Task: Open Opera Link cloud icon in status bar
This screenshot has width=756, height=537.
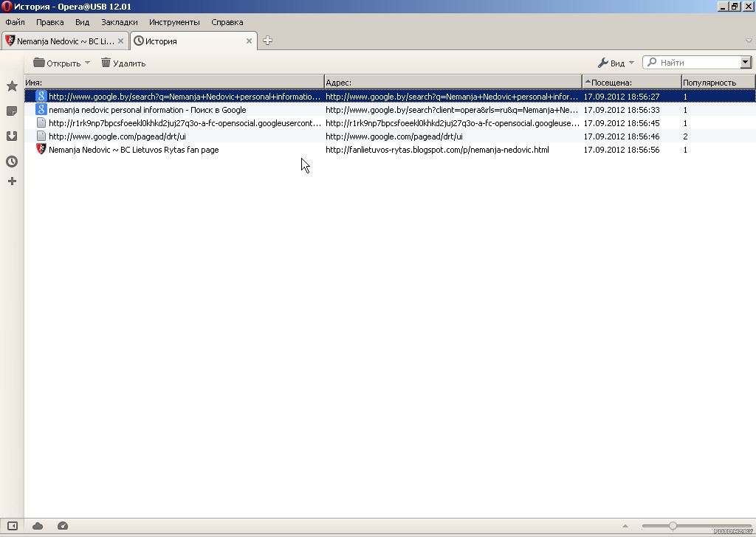Action: 38,526
